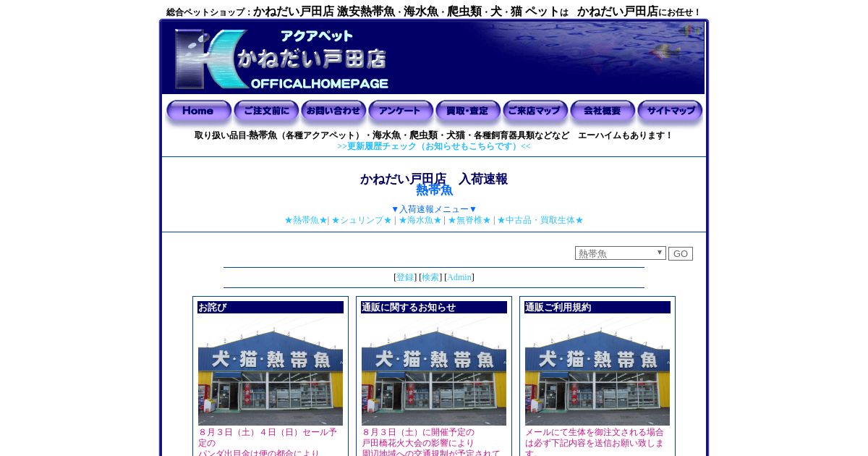
Task: Open the 買取・査定 navigation button
Action: click(468, 112)
